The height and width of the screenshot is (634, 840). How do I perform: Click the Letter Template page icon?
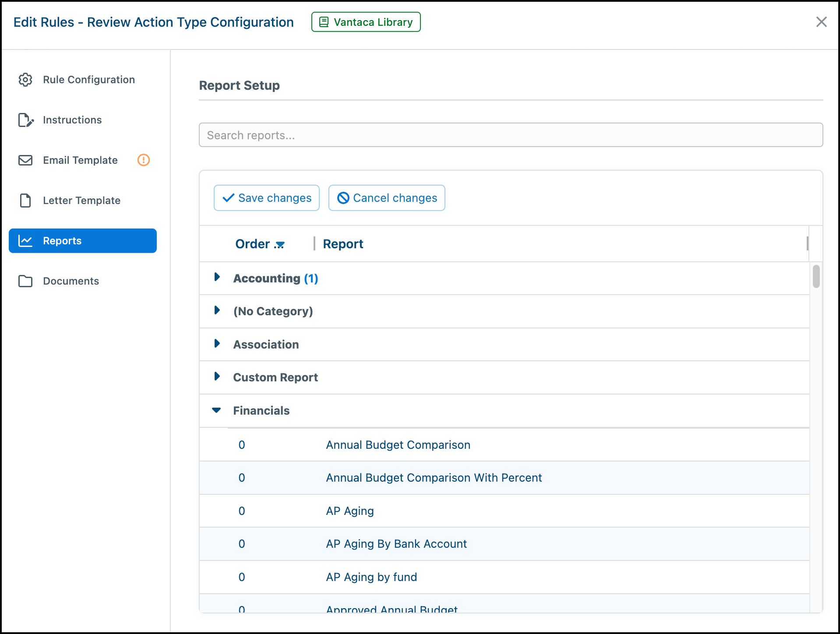[25, 201]
